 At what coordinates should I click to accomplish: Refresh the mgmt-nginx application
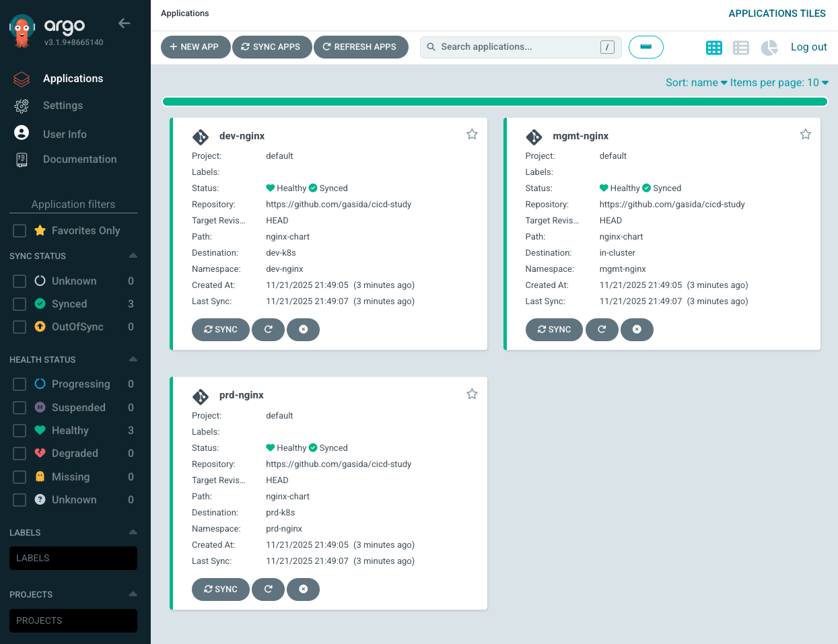pyautogui.click(x=602, y=330)
